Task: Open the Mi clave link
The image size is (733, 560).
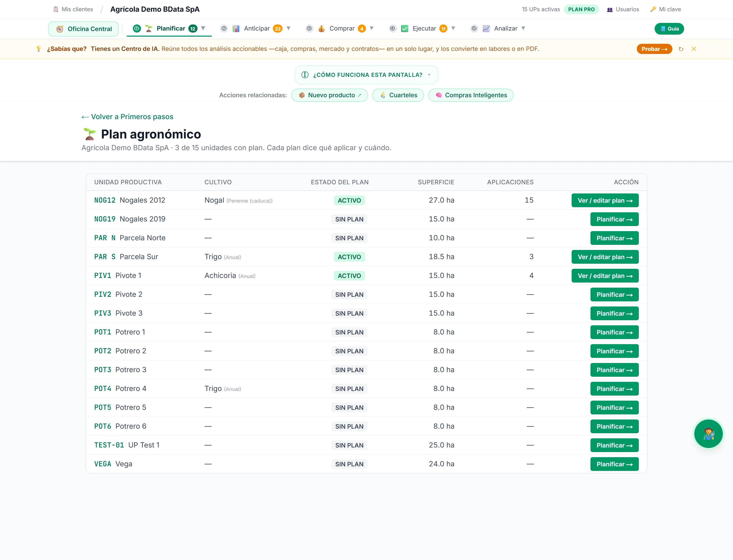Action: 665,9
